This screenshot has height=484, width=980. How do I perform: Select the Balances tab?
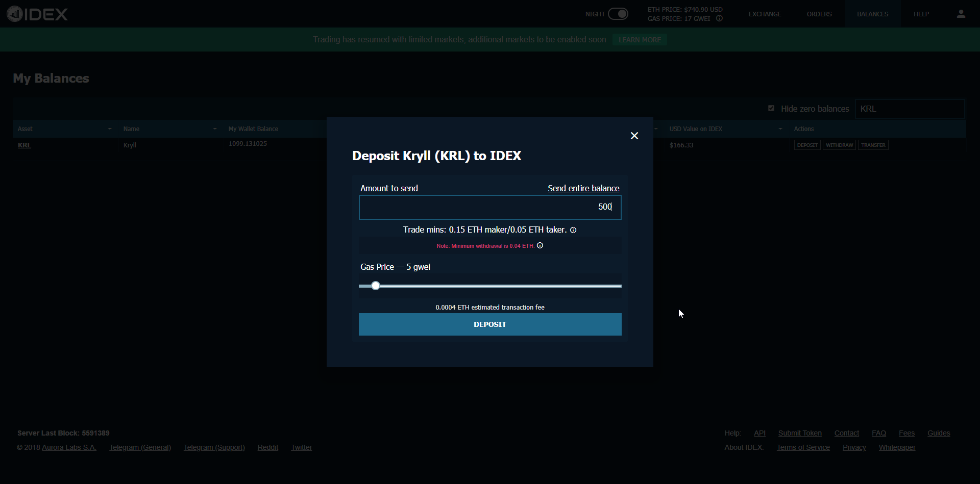coord(872,14)
